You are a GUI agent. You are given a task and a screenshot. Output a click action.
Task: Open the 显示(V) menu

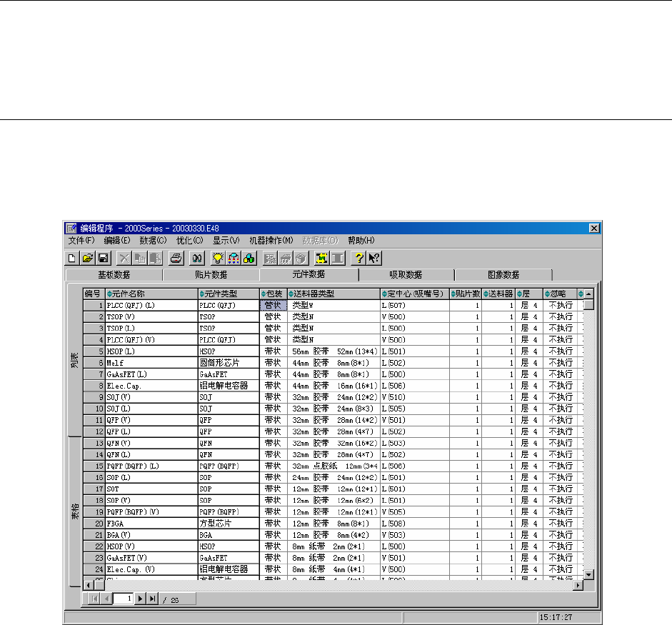pos(226,241)
